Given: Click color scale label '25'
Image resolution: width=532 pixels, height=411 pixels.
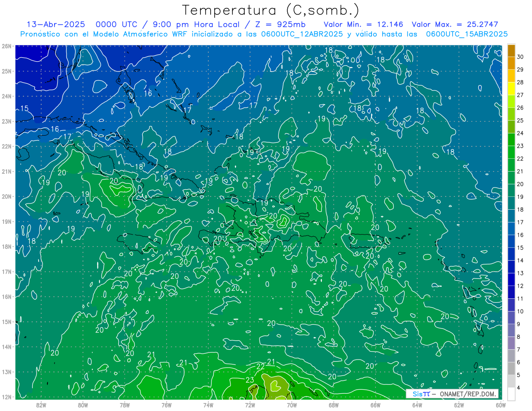Looking at the screenshot, I should 520,120.
